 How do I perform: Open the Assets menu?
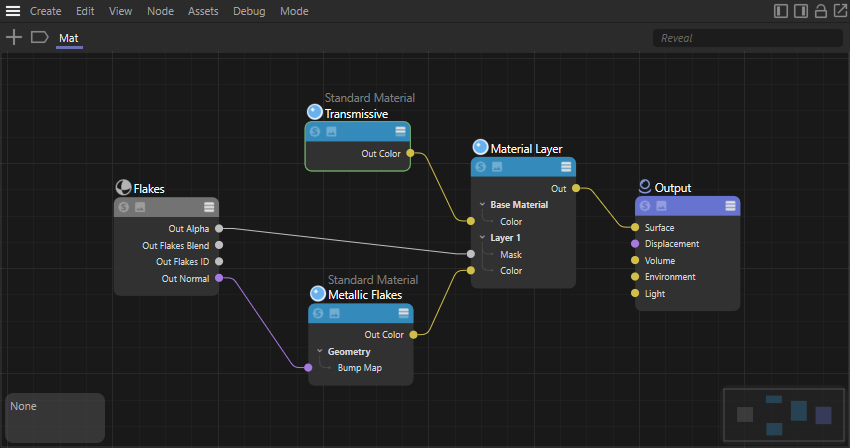pos(203,11)
